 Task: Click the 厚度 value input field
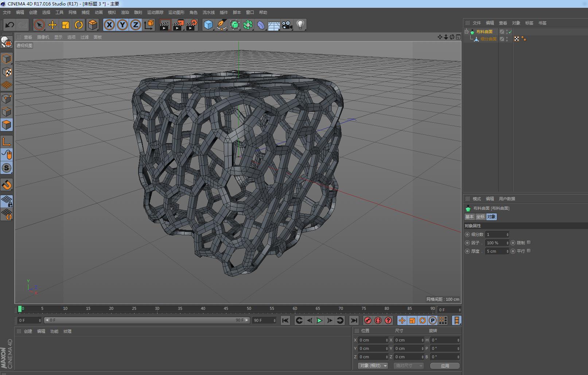(496, 251)
